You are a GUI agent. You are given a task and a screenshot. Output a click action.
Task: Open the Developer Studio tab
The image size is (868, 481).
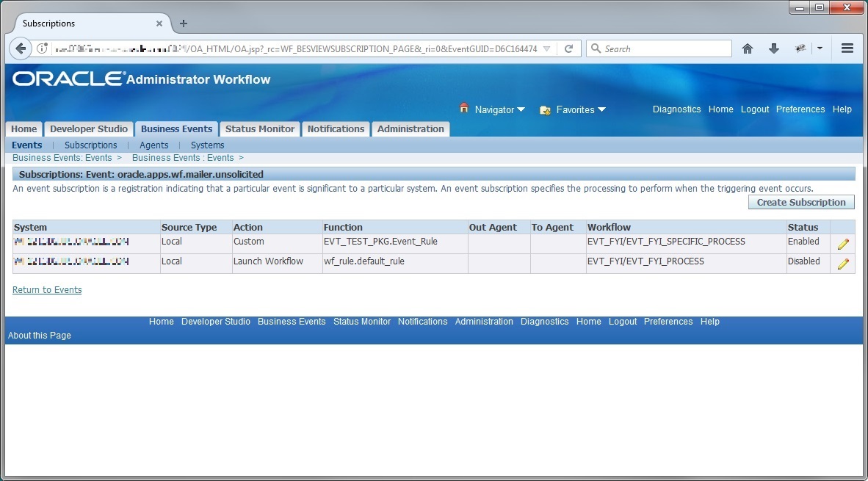pyautogui.click(x=89, y=129)
